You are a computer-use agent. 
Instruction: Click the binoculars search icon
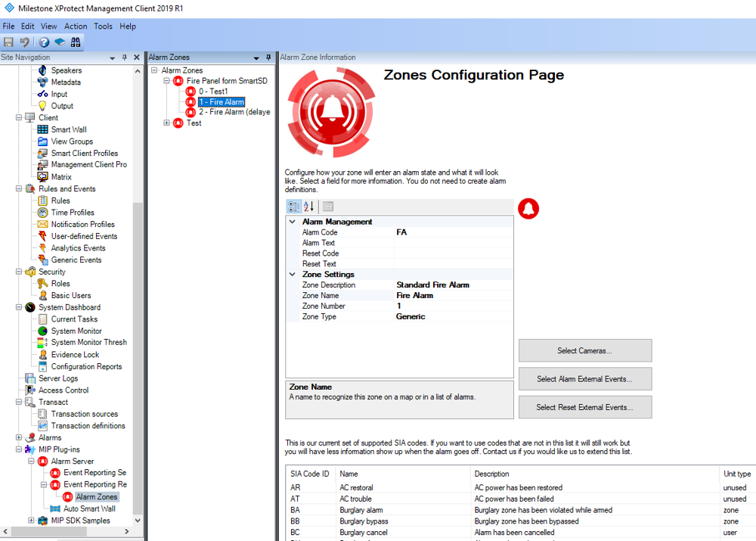76,42
